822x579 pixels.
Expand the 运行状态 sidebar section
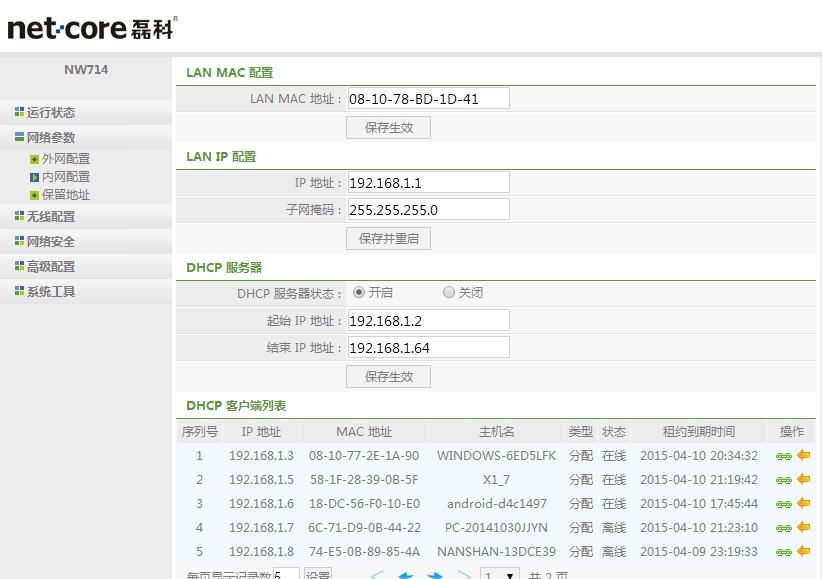(50, 113)
